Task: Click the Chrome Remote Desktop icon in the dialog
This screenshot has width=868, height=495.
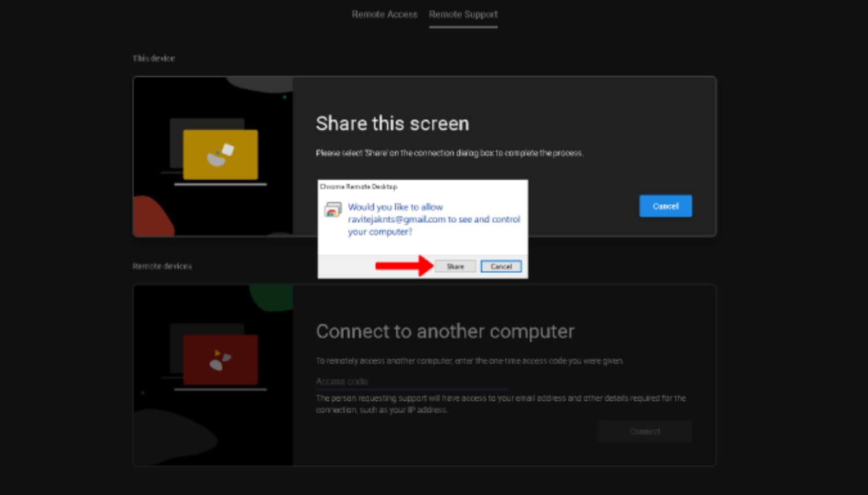Action: pyautogui.click(x=333, y=209)
